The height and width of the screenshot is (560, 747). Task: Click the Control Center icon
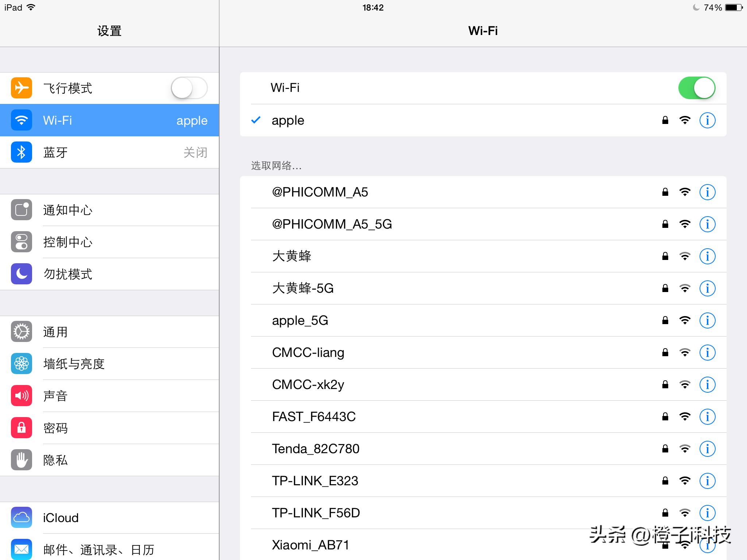pos(21,242)
